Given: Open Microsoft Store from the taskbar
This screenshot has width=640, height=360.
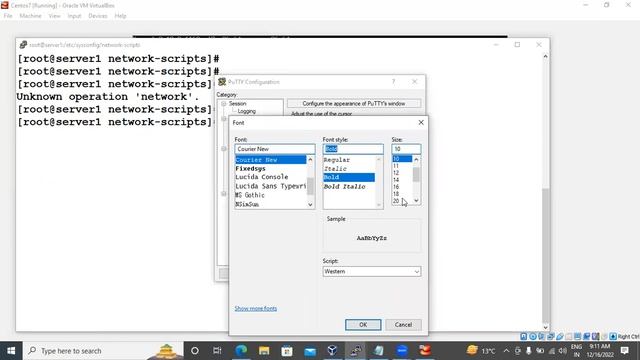Looking at the screenshot, I should pos(287,351).
